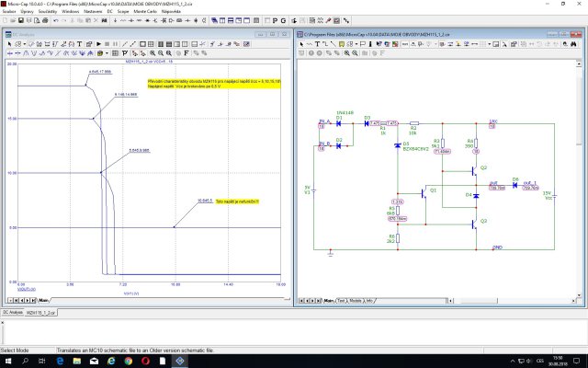Select resistor R2 10k in schematic

point(414,123)
